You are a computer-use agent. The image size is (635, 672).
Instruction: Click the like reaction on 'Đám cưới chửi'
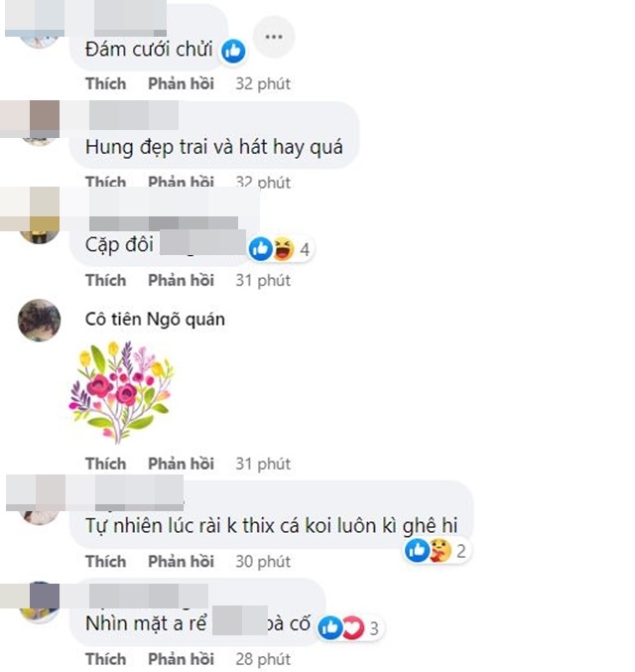(x=233, y=51)
